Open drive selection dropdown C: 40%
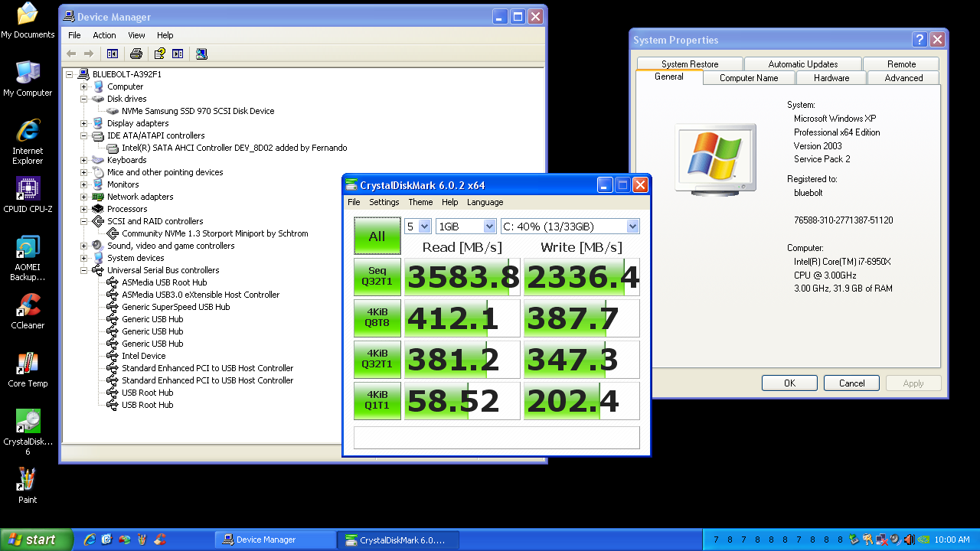 (570, 227)
